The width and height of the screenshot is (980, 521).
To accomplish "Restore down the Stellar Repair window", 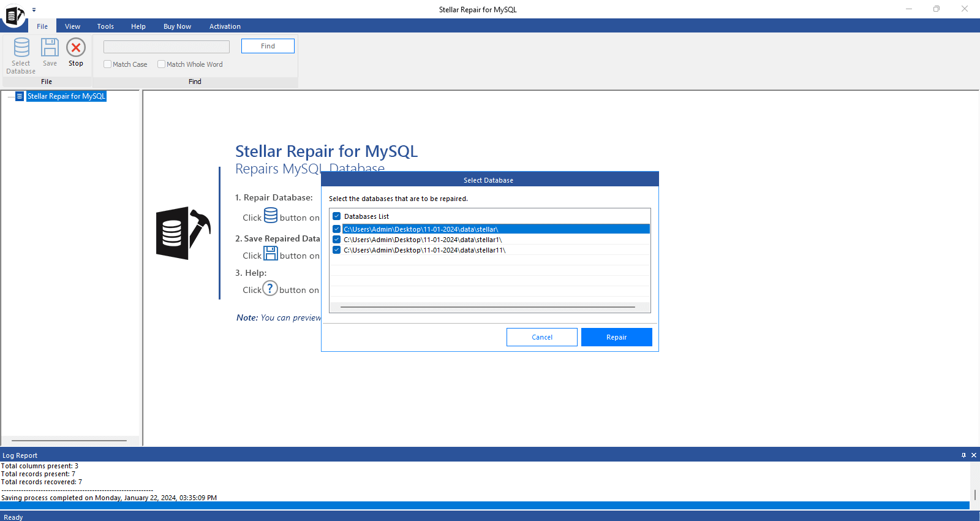I will [x=937, y=9].
